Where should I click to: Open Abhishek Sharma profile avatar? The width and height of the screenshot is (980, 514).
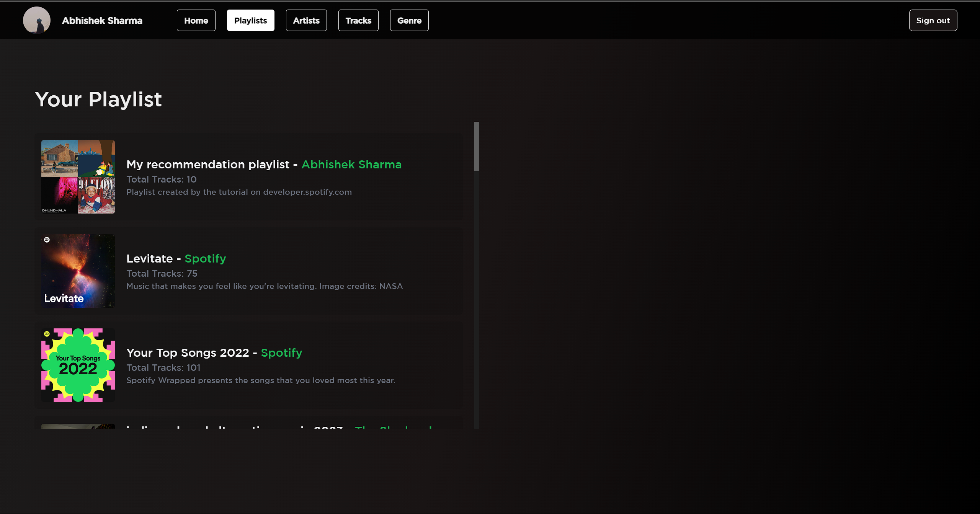(x=37, y=20)
